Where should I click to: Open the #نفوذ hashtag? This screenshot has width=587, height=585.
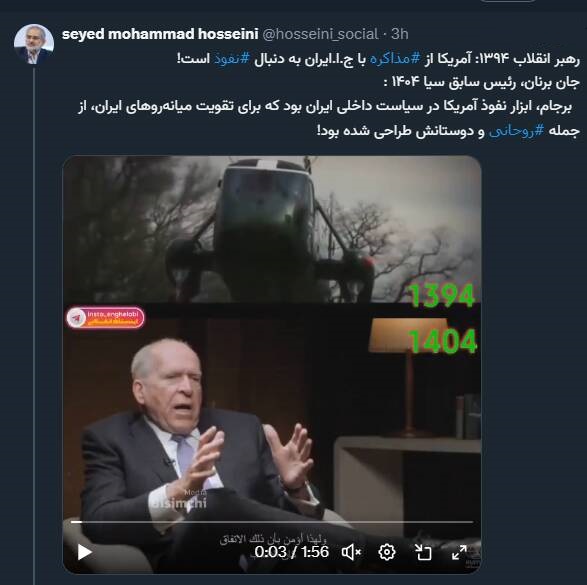232,59
